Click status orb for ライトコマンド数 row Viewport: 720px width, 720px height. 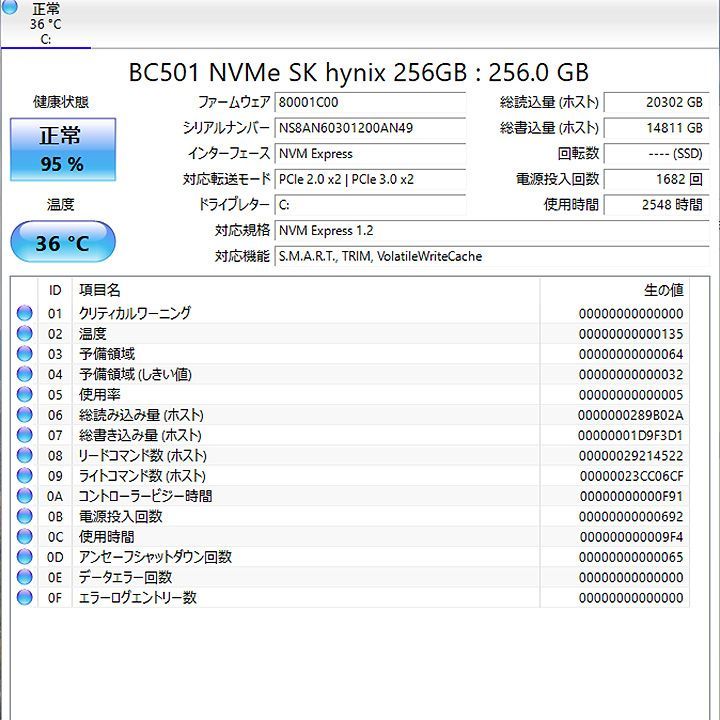click(x=24, y=475)
